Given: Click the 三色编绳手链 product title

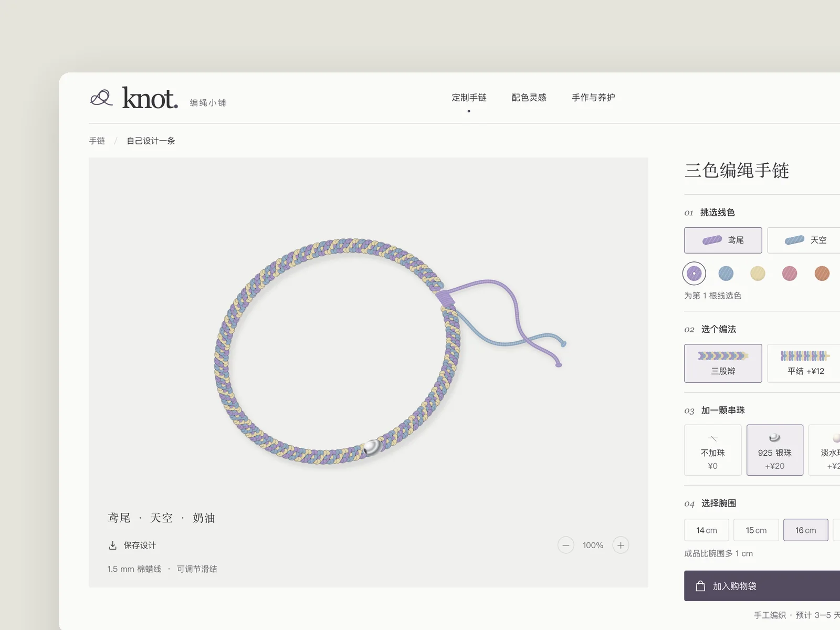Looking at the screenshot, I should (737, 171).
